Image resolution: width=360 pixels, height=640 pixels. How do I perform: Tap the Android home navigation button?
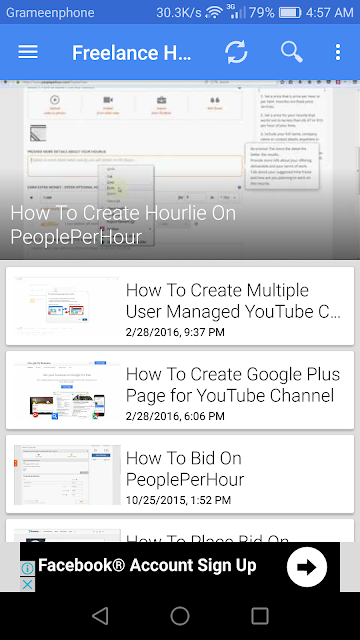point(180,616)
